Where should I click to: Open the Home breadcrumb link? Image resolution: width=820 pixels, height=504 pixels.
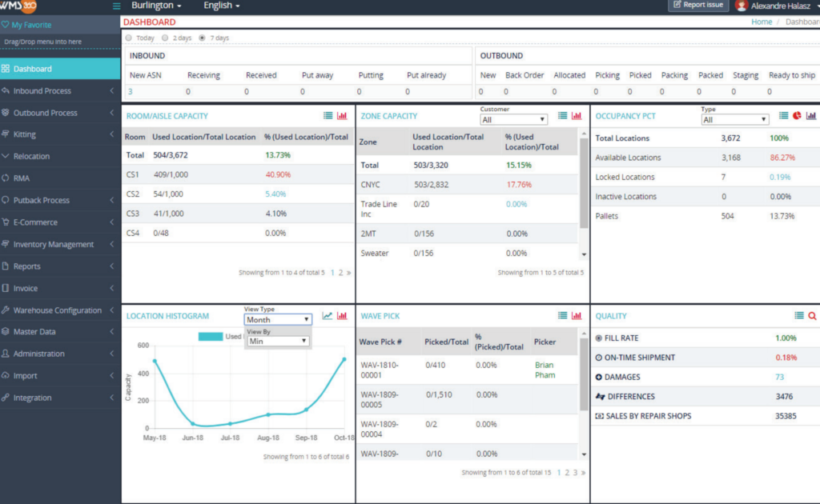(760, 23)
